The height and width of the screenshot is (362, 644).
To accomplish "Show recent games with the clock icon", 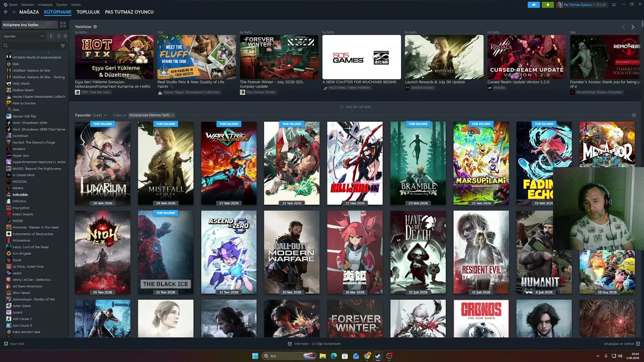I will tap(59, 36).
